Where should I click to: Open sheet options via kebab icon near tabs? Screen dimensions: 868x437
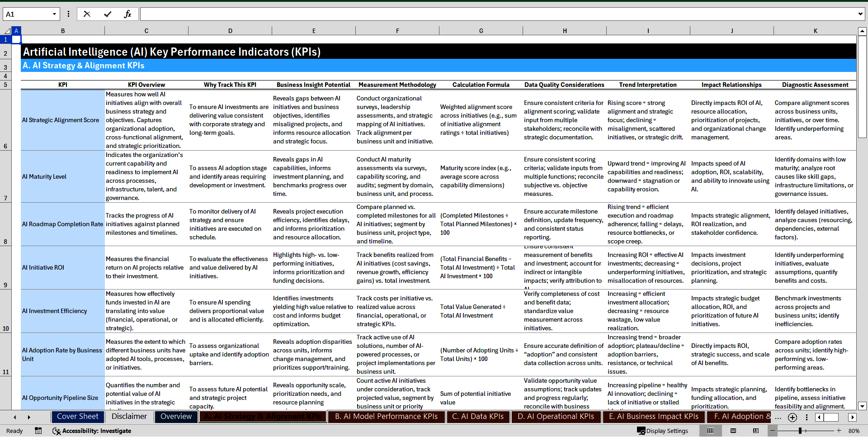807,417
